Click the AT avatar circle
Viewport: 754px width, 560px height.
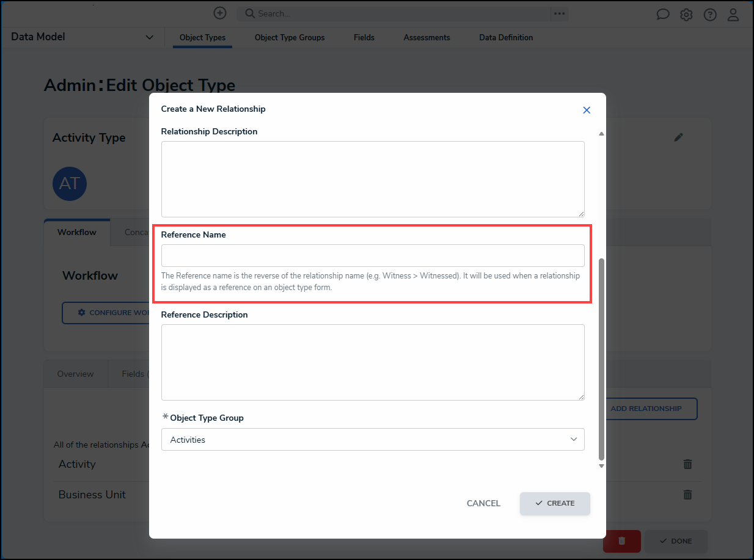click(70, 184)
